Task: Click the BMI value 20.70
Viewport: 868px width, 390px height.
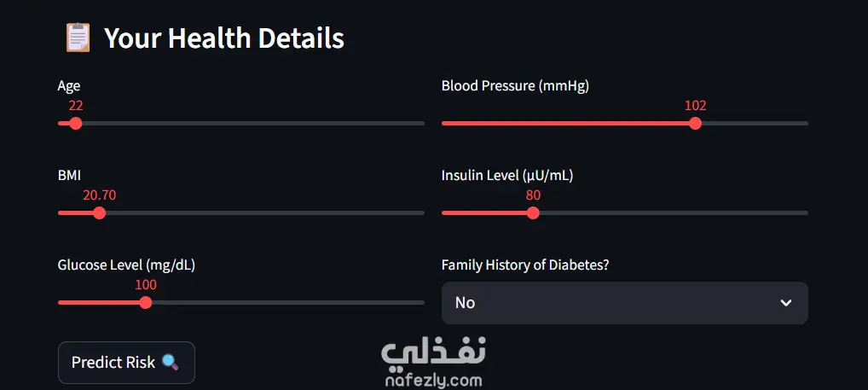Action: click(99, 195)
